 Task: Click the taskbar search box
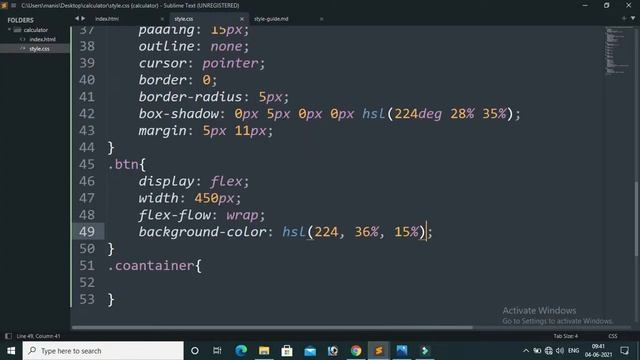tap(103, 351)
